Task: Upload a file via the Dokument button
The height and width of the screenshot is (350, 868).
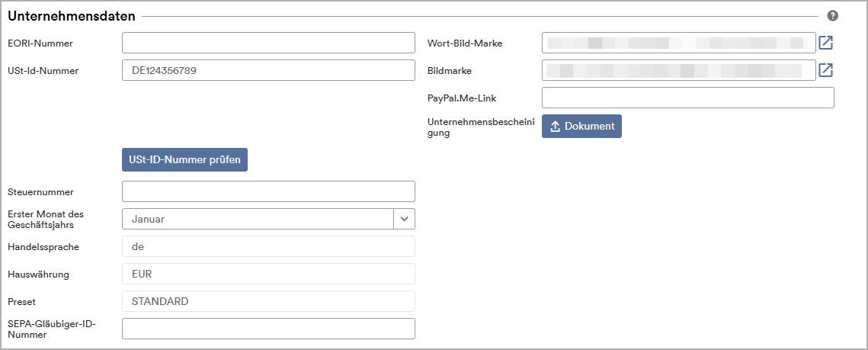Action: click(x=581, y=126)
